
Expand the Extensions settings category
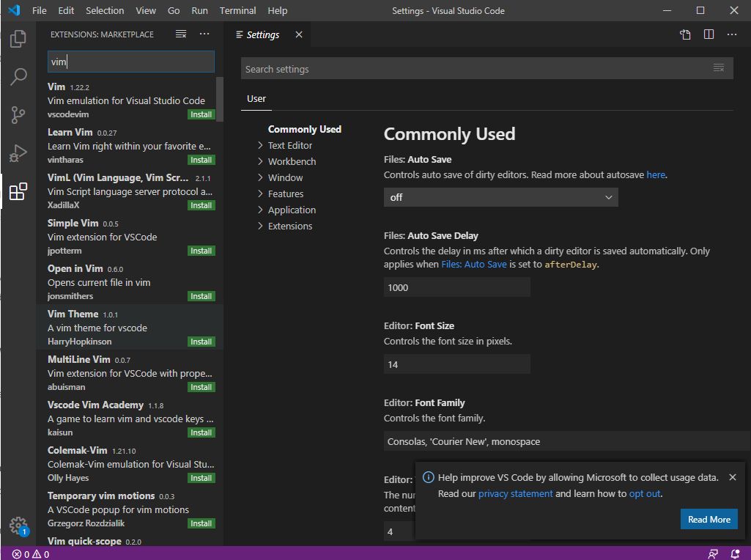click(289, 226)
